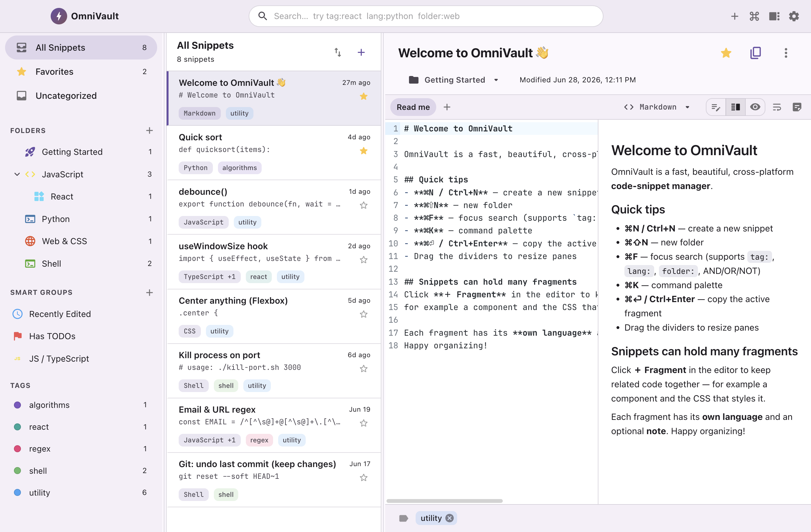Viewport: 811px width, 532px height.
Task: Favorite the Center anything (Flexbox) snippet
Action: (x=364, y=314)
